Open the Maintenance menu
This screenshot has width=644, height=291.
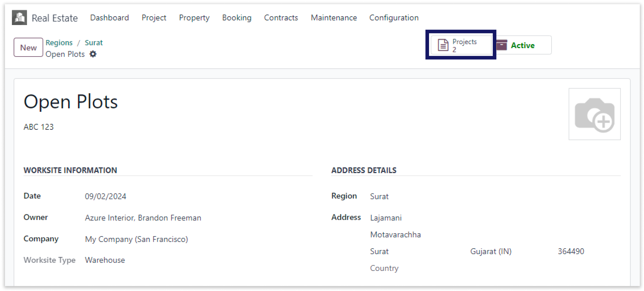334,18
